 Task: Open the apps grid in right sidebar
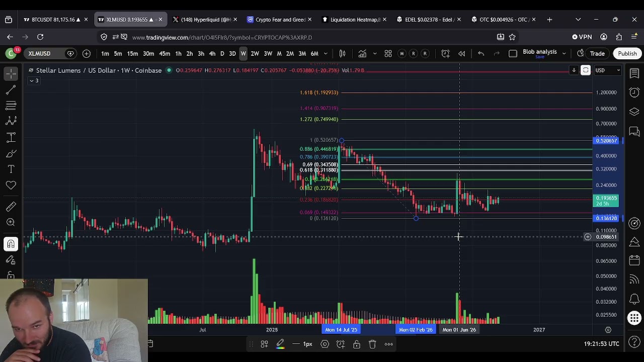click(x=634, y=318)
